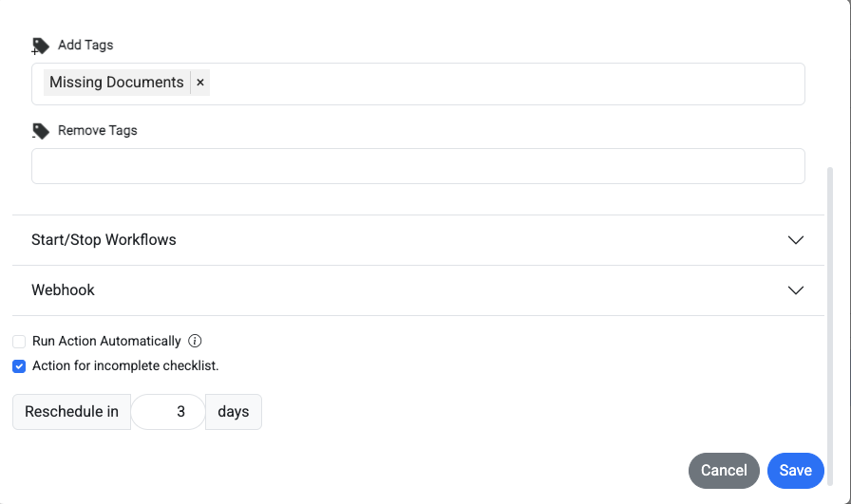
Task: Click the dialog's vertical scrollbar
Action: point(829,326)
